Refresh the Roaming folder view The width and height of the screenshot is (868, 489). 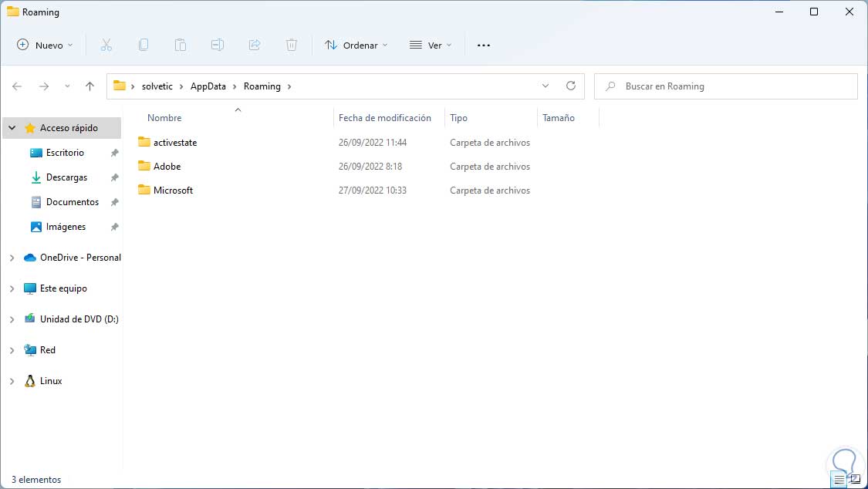[x=571, y=86]
